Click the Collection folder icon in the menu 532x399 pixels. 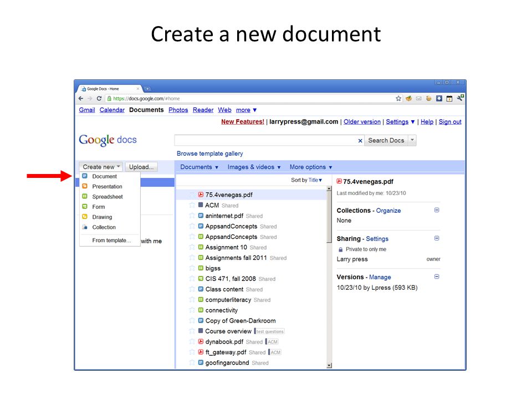[x=85, y=227]
